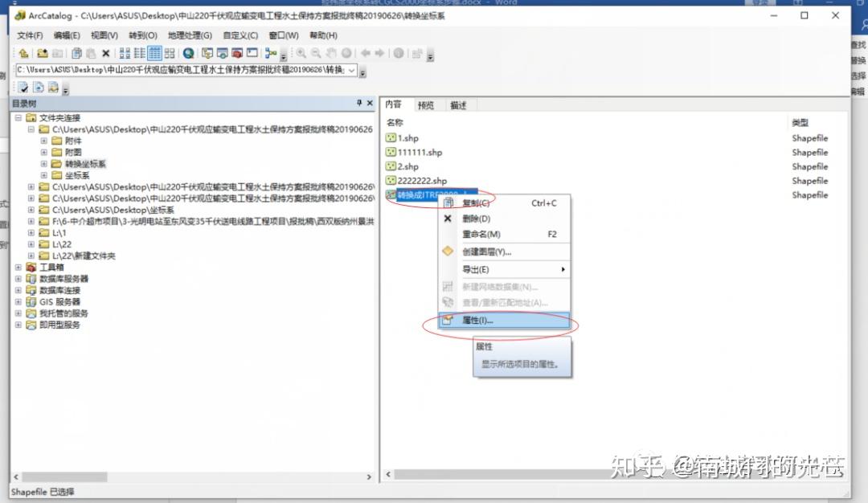
Task: Switch to the 预览 tab
Action: [x=426, y=105]
